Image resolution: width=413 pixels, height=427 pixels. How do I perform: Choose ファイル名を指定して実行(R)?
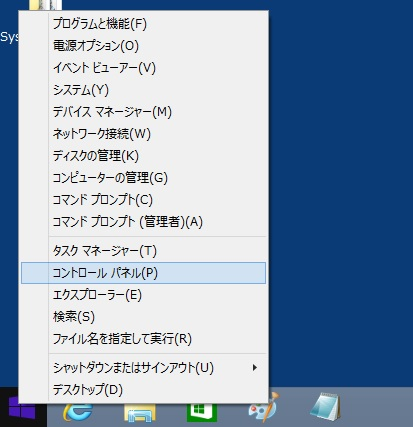tap(143, 339)
